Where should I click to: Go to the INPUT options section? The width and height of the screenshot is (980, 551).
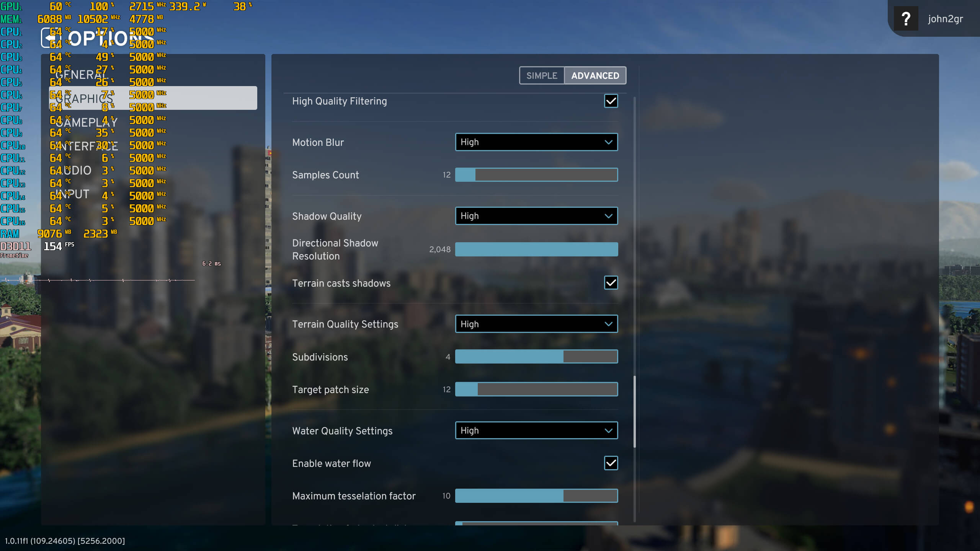[73, 194]
